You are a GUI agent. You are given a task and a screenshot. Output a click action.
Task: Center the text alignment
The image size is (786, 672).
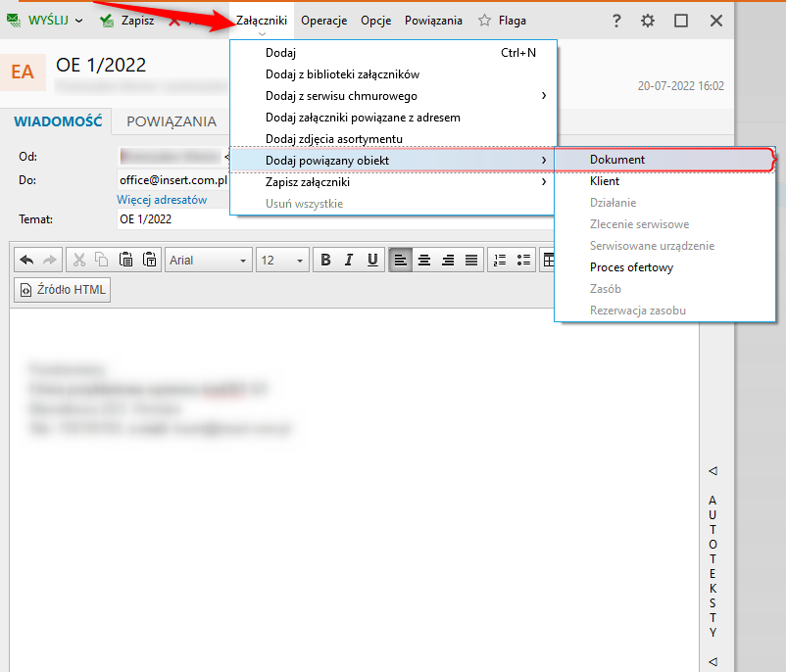coord(424,260)
